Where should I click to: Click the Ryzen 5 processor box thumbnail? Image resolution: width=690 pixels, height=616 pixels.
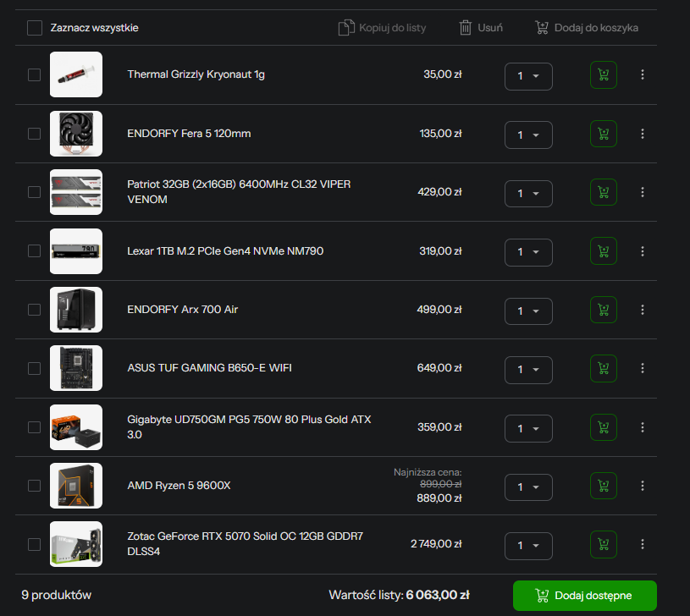click(x=76, y=486)
